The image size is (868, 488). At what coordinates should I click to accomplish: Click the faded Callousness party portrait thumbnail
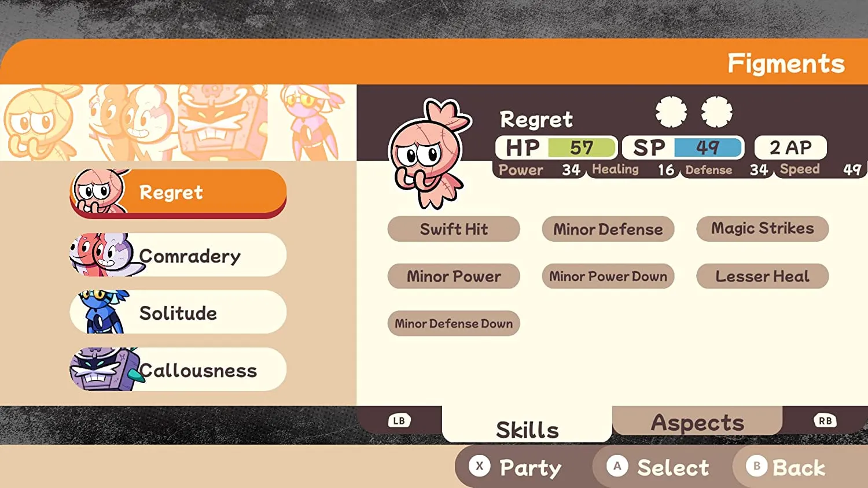pyautogui.click(x=223, y=123)
